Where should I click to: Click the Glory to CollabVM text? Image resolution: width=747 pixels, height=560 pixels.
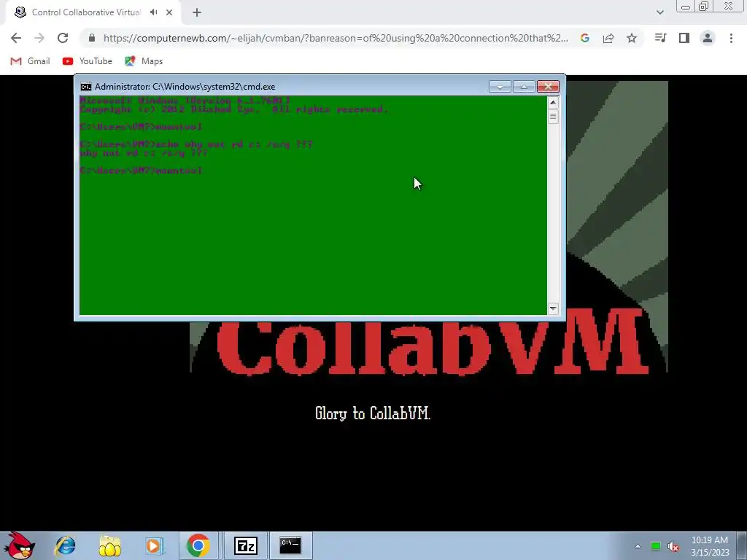[373, 413]
